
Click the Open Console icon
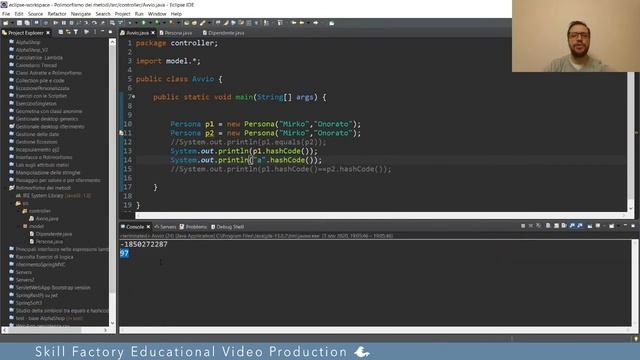pyautogui.click(x=611, y=226)
